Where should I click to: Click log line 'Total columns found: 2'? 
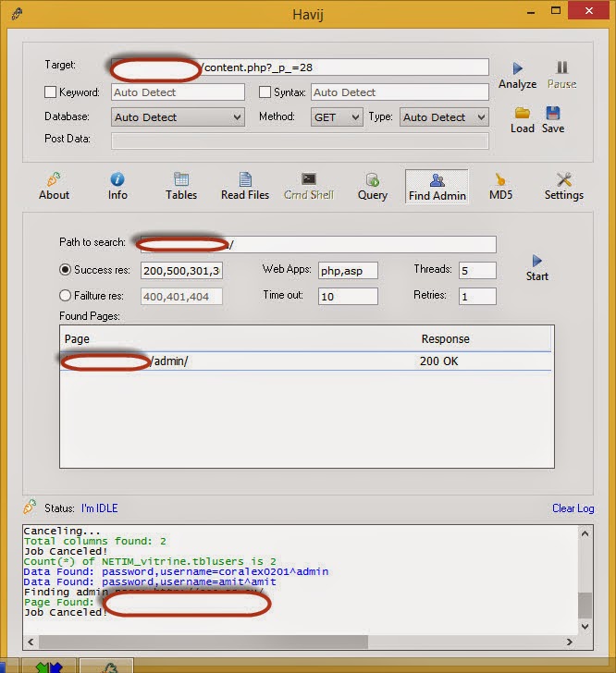[95, 541]
